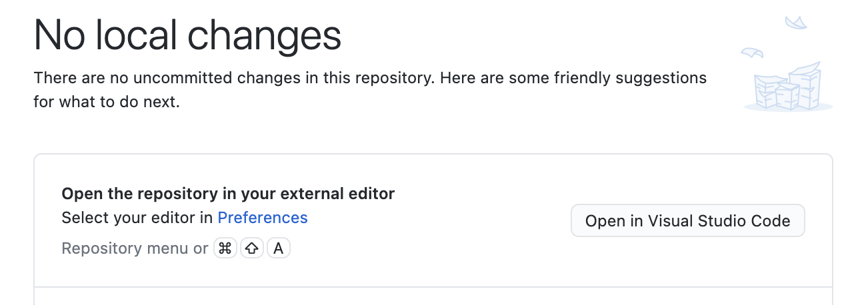868x305 pixels.
Task: Click the 'for what to do next.' text
Action: click(x=107, y=103)
